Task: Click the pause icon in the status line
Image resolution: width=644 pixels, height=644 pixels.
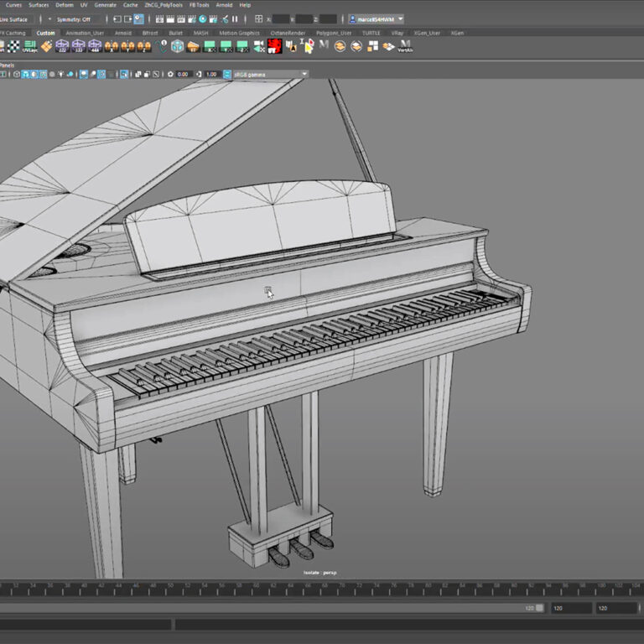Action: click(234, 18)
